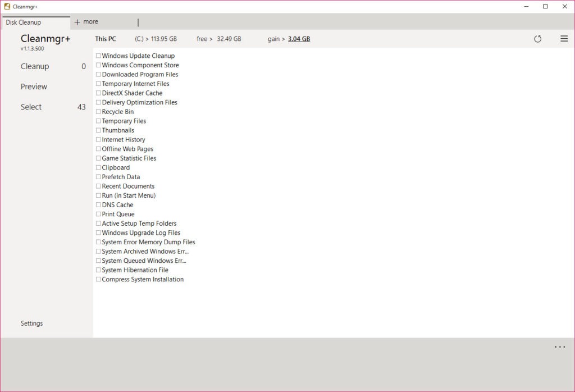Tick the Game Statistic Files checkbox
The width and height of the screenshot is (575, 392).
[98, 158]
